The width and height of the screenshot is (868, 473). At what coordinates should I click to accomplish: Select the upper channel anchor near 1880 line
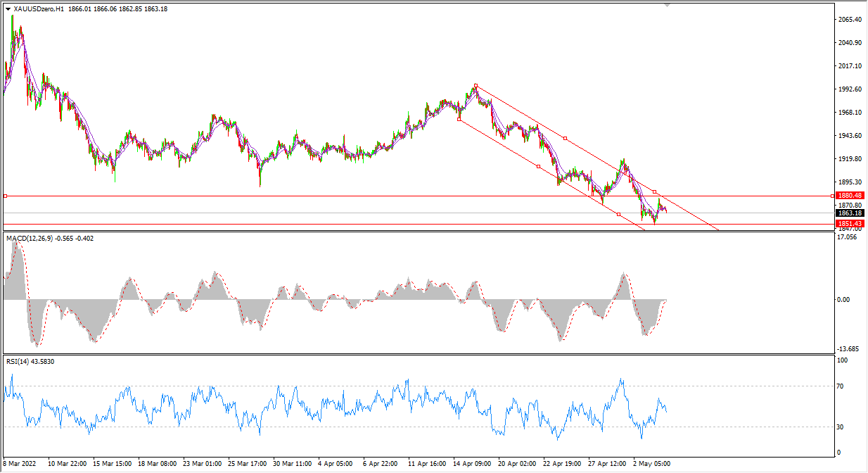point(654,191)
